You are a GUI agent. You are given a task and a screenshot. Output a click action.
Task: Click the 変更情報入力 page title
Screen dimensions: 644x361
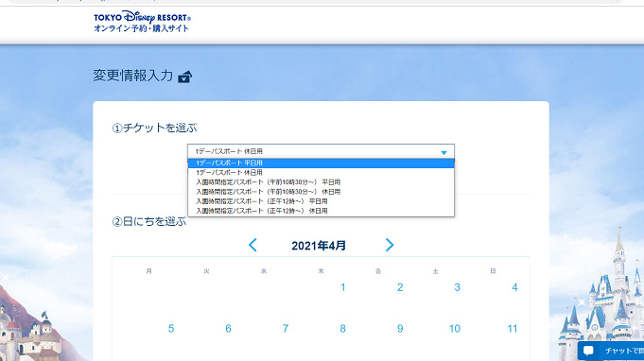133,76
